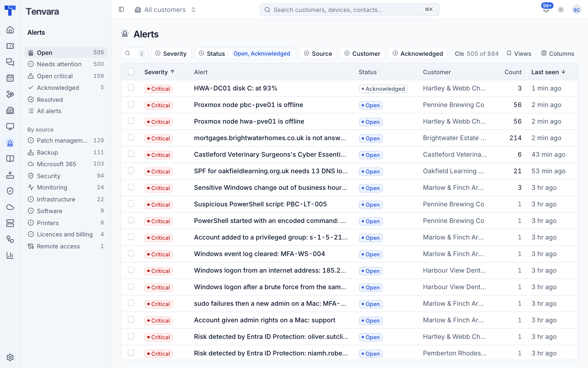Screen dimensions: 588x368
Task: Click Harbour View Dent… on internet address logon row
Action: (x=454, y=270)
